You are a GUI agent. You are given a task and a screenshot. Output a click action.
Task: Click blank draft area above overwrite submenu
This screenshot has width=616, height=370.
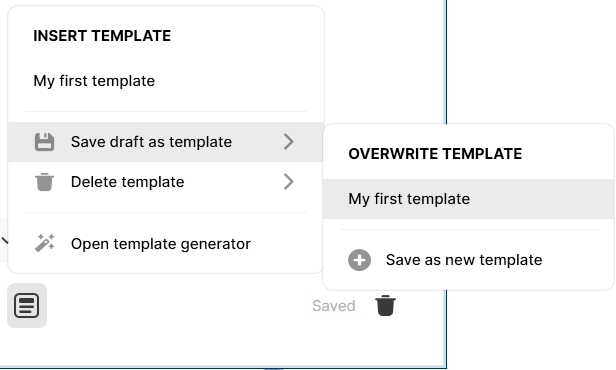click(x=385, y=63)
